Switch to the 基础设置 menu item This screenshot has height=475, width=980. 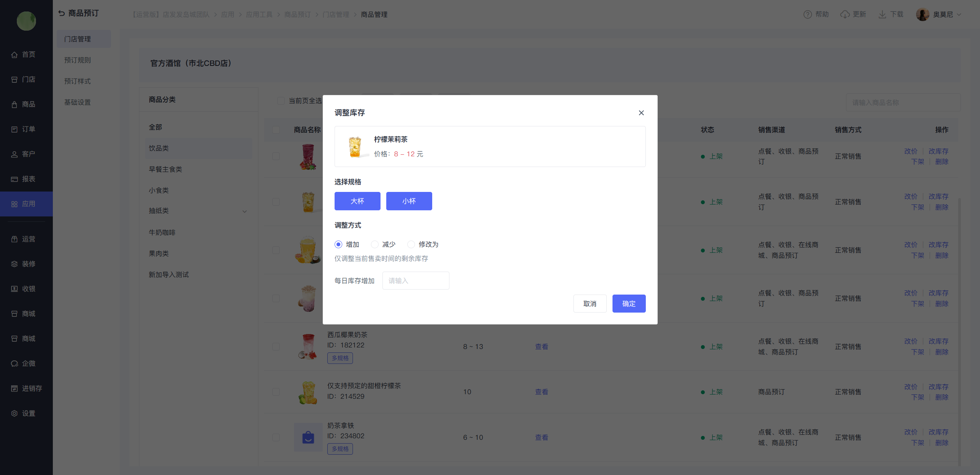(x=77, y=102)
